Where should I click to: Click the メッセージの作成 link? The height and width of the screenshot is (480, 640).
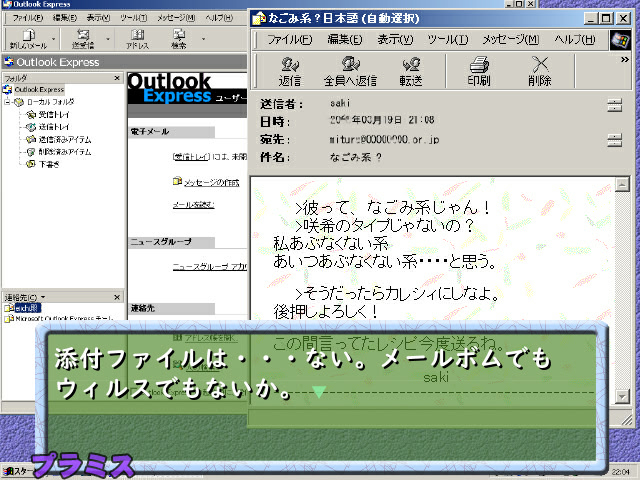pos(217,182)
